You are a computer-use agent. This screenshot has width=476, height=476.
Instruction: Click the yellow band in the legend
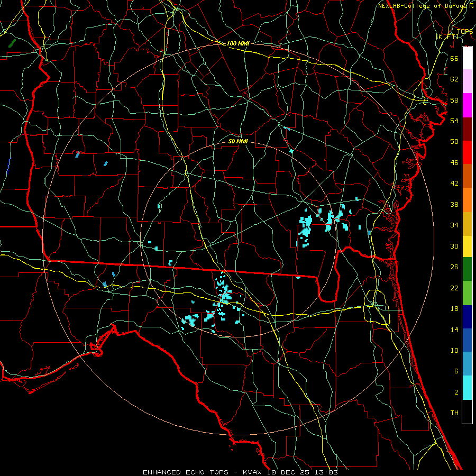pos(467,246)
